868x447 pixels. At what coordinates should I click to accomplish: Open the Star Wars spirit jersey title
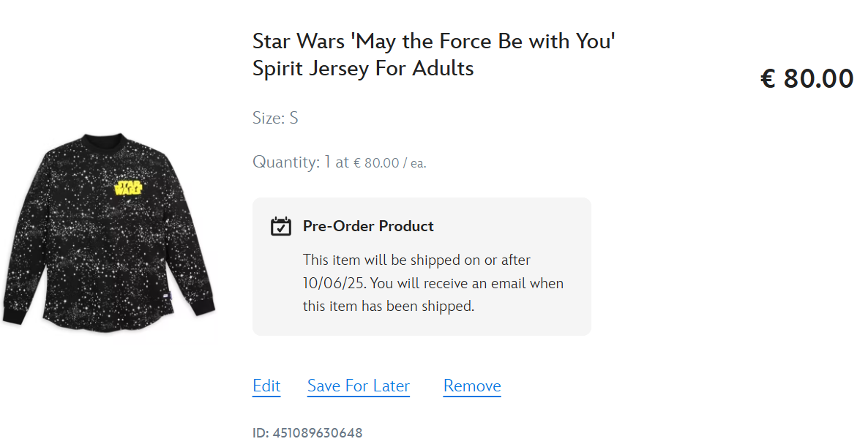434,55
